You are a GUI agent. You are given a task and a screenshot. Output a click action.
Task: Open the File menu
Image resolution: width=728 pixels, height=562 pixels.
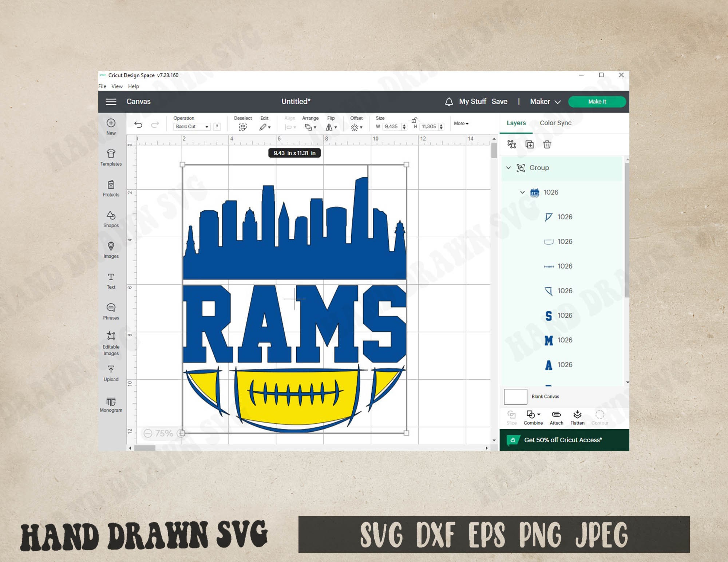point(102,86)
